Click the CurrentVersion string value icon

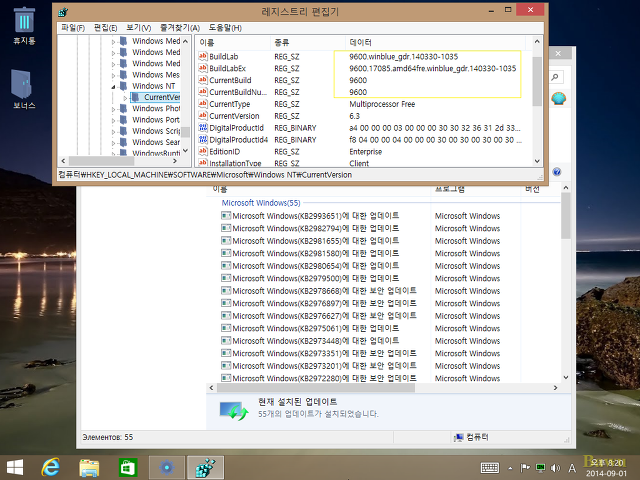pyautogui.click(x=203, y=116)
